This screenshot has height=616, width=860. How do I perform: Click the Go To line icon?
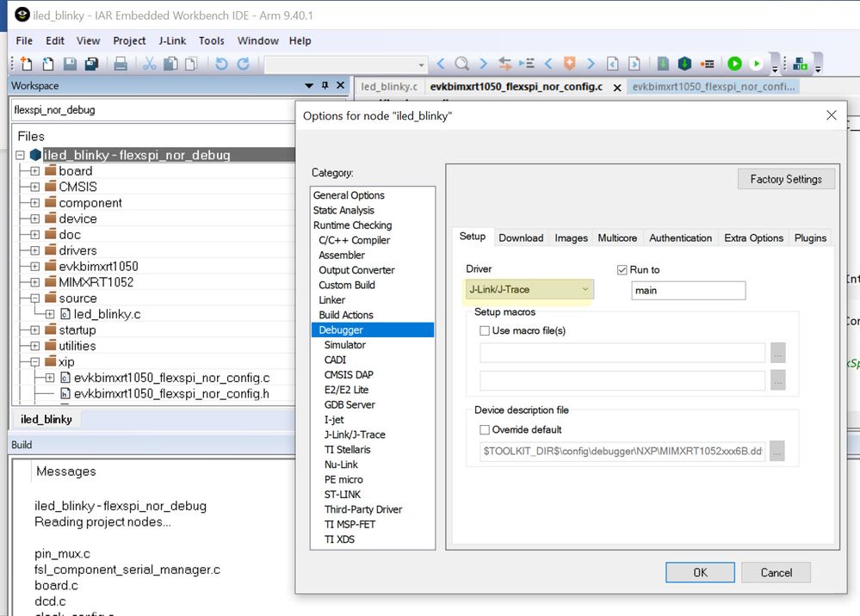coord(527,65)
